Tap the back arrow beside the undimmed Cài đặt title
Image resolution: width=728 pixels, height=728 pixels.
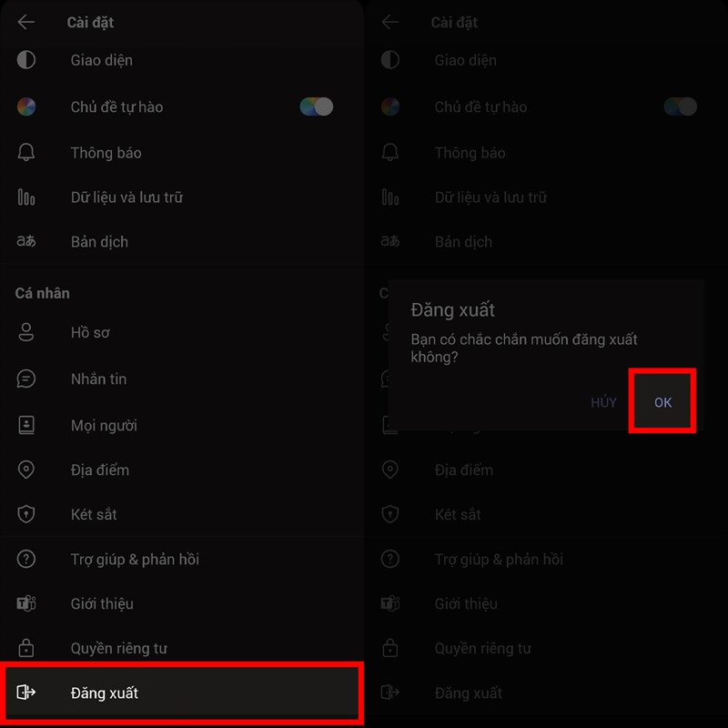[26, 22]
